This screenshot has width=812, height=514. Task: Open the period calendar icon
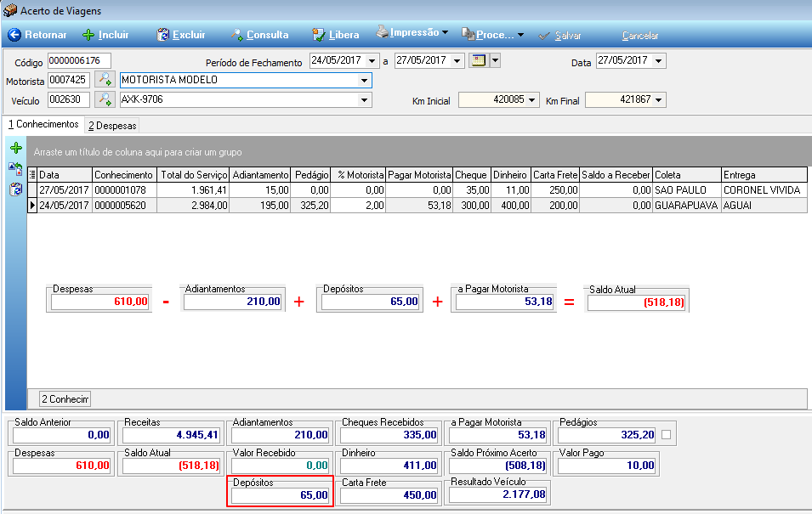(x=479, y=60)
